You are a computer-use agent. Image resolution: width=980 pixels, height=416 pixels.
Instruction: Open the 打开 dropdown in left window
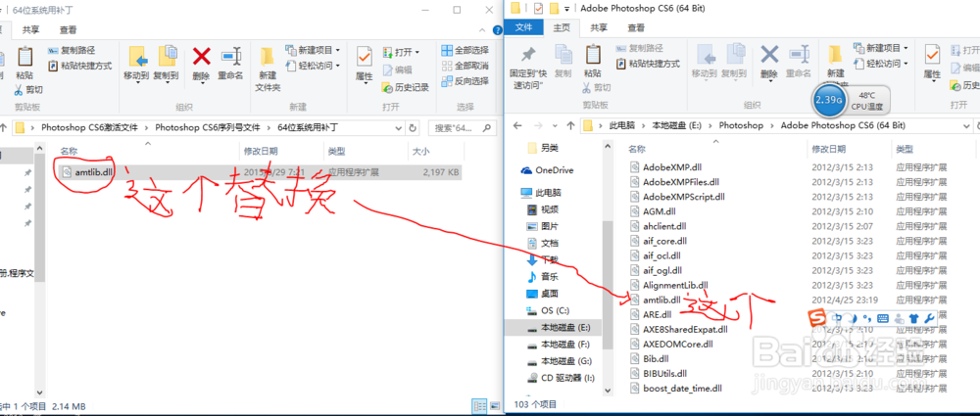click(x=401, y=52)
